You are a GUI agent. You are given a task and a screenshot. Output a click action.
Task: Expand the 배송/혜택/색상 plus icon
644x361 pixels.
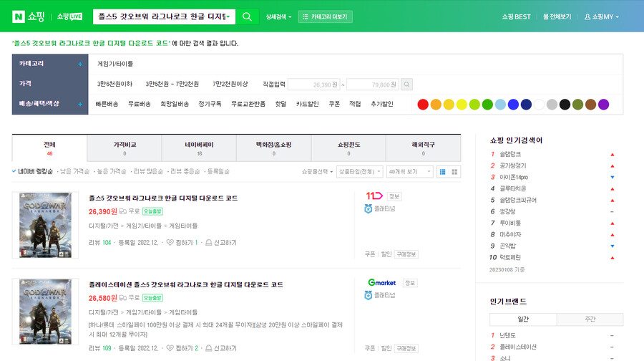(80, 104)
